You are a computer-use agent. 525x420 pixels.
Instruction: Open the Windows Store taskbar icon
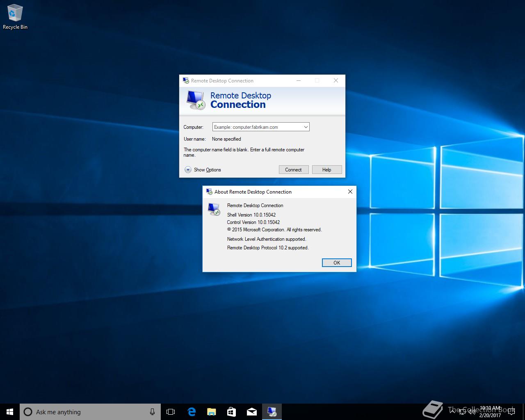click(x=231, y=412)
